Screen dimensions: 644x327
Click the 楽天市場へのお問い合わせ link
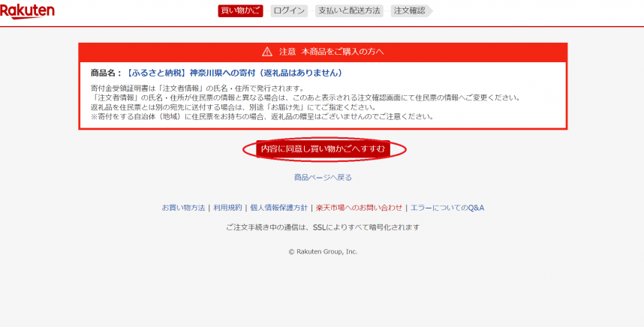pyautogui.click(x=359, y=208)
